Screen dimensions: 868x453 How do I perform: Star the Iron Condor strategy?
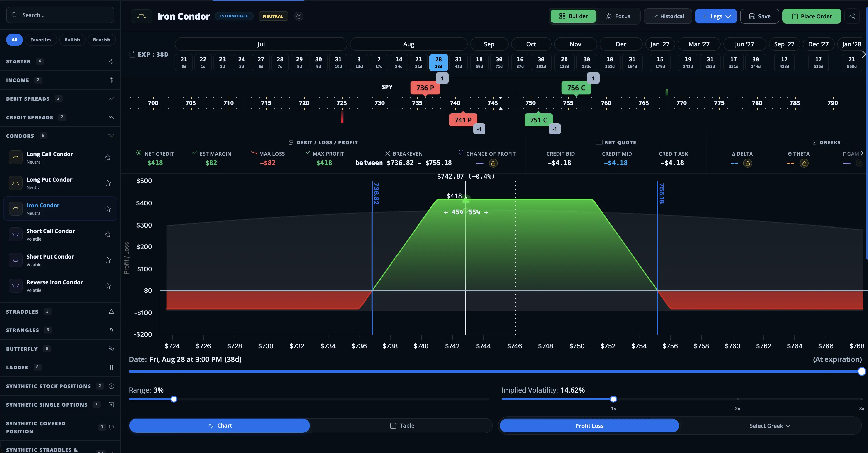[107, 209]
